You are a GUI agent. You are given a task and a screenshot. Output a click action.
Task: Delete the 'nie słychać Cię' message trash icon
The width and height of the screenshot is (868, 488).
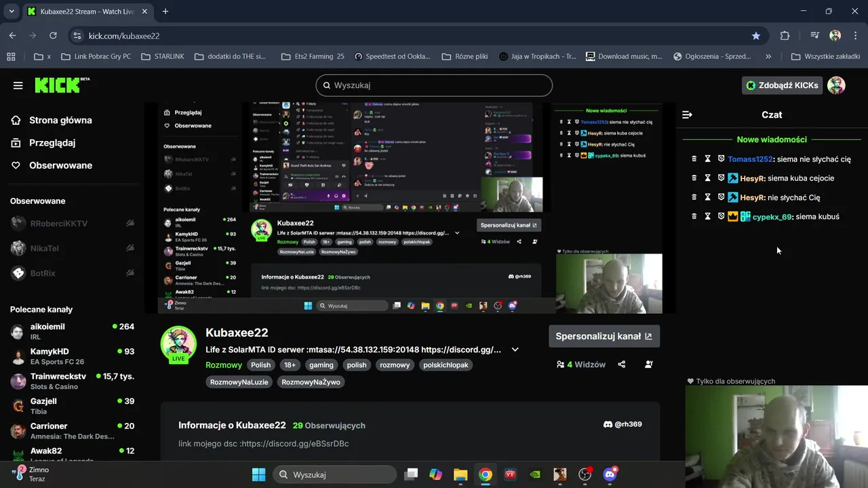pos(694,197)
